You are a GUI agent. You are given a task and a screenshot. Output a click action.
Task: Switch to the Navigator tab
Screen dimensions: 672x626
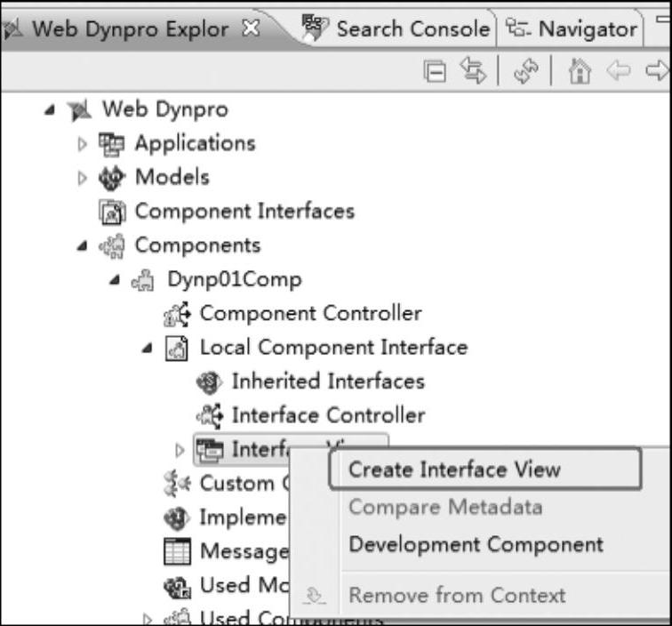pyautogui.click(x=572, y=28)
